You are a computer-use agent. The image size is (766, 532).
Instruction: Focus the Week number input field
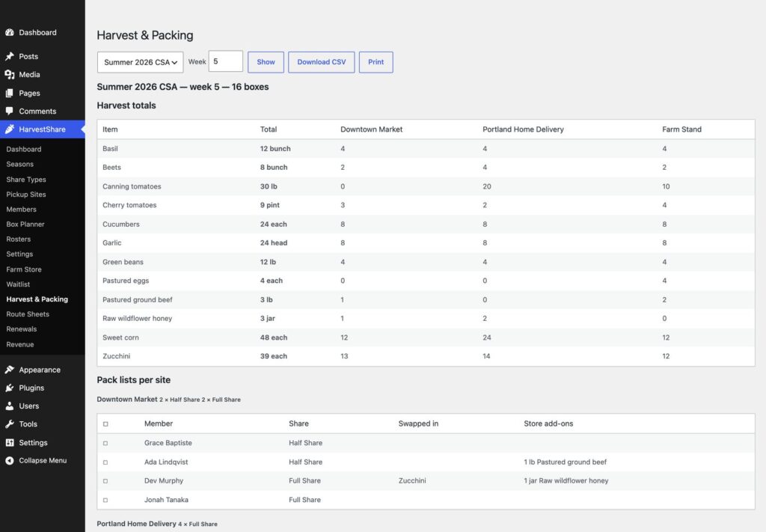(x=226, y=61)
